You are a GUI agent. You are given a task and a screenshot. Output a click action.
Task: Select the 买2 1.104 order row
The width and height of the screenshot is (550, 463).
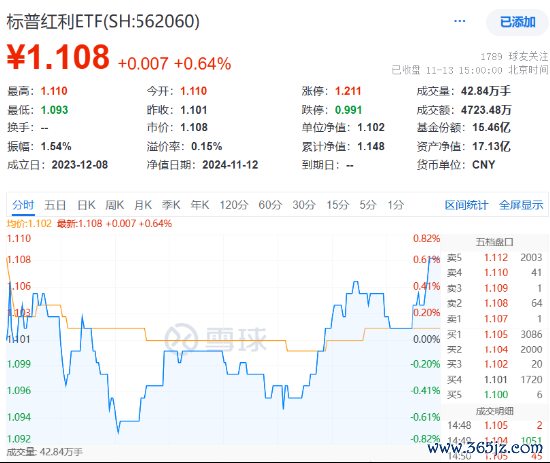click(495, 350)
